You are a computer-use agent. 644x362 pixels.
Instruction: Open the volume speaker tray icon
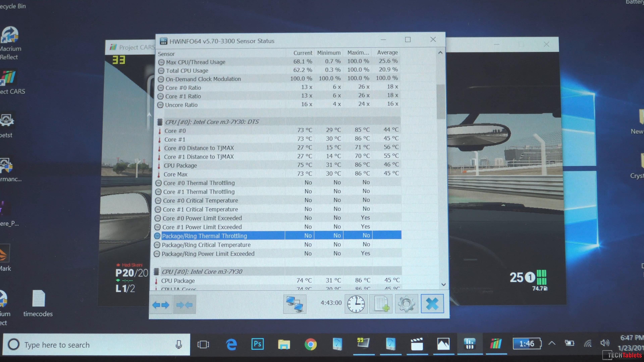(x=605, y=343)
